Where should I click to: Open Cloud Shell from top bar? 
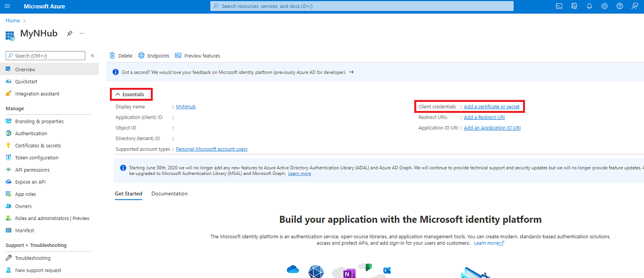click(x=559, y=6)
